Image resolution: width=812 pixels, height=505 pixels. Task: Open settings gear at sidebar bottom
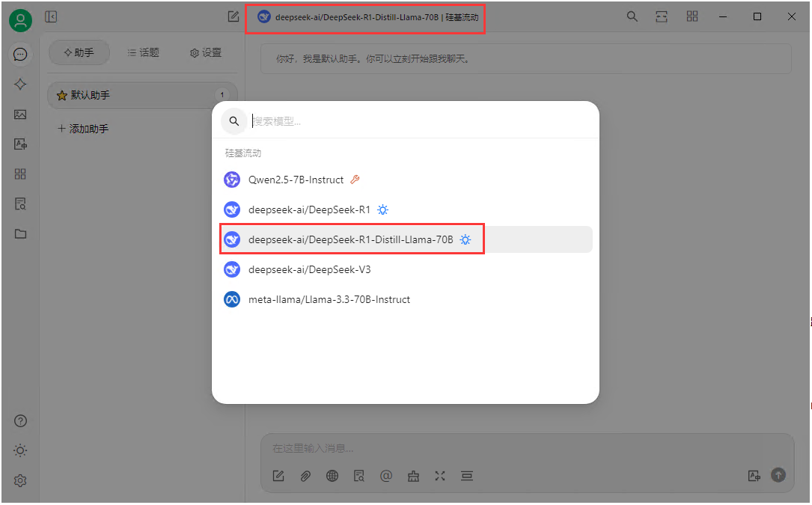pos(20,480)
